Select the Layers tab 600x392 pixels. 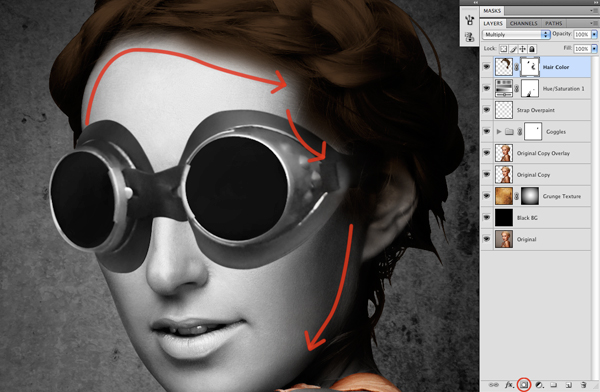[x=493, y=23]
